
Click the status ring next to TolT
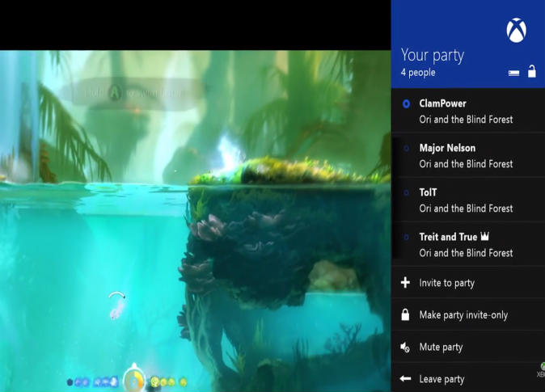(406, 193)
